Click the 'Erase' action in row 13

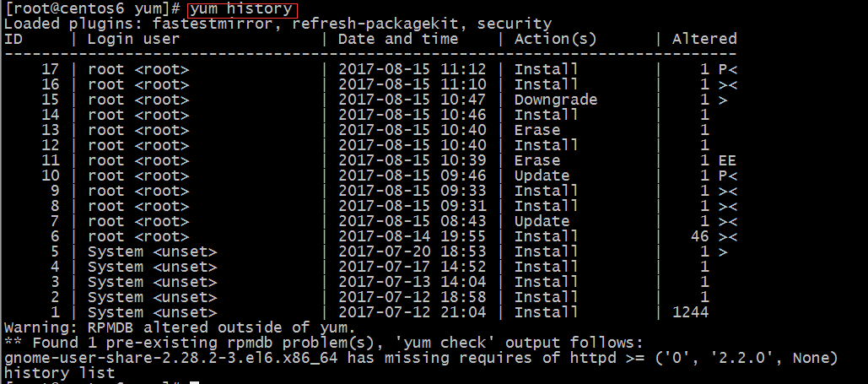(x=537, y=130)
